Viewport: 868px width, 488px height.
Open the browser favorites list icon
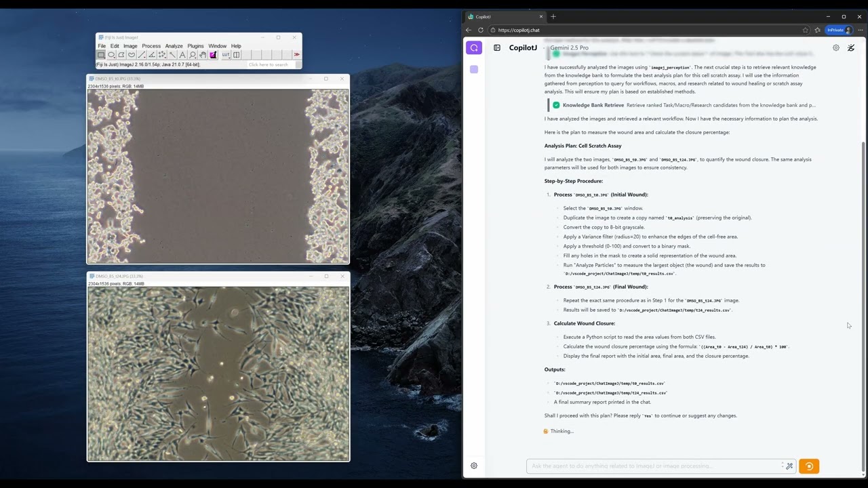pyautogui.click(x=818, y=30)
